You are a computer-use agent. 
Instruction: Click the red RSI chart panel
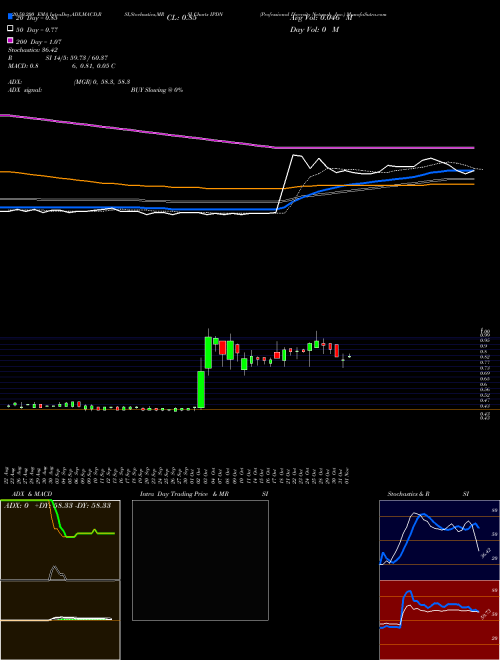click(439, 620)
